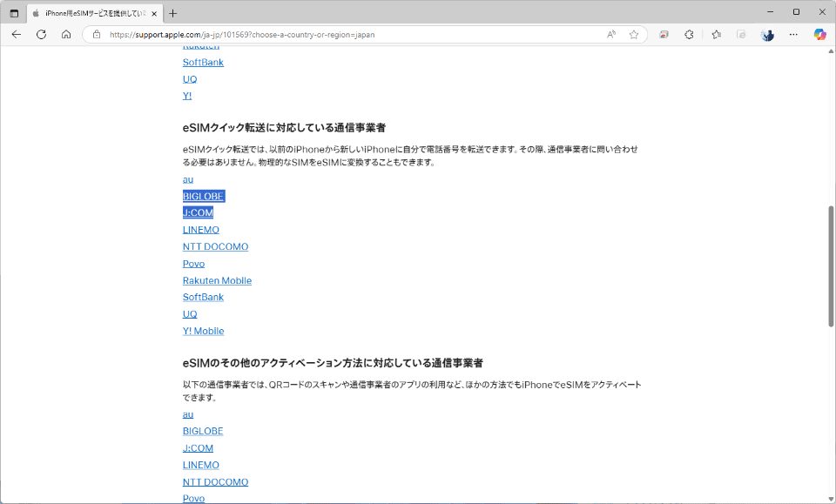Screen dimensions: 836x504
Task: Open the Collections icon
Action: click(x=741, y=35)
